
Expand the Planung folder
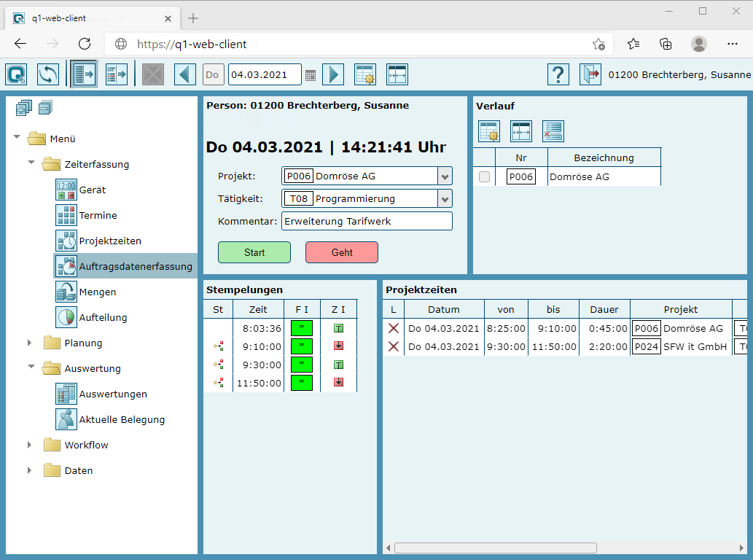point(30,343)
